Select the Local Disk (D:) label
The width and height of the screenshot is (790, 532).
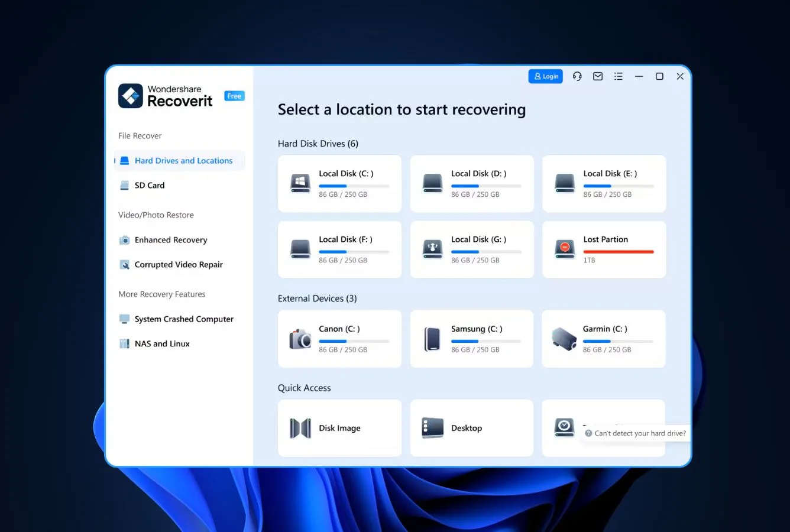[479, 174]
